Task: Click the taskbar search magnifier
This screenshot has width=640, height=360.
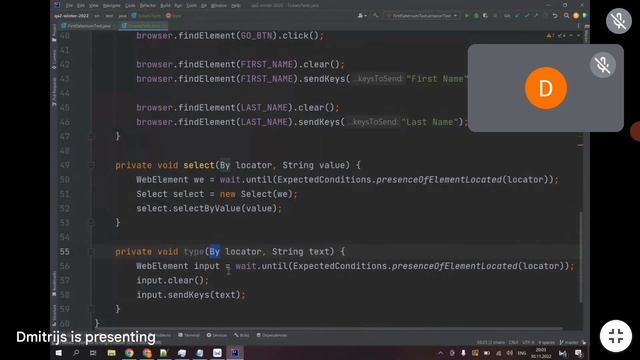Action: click(76, 353)
